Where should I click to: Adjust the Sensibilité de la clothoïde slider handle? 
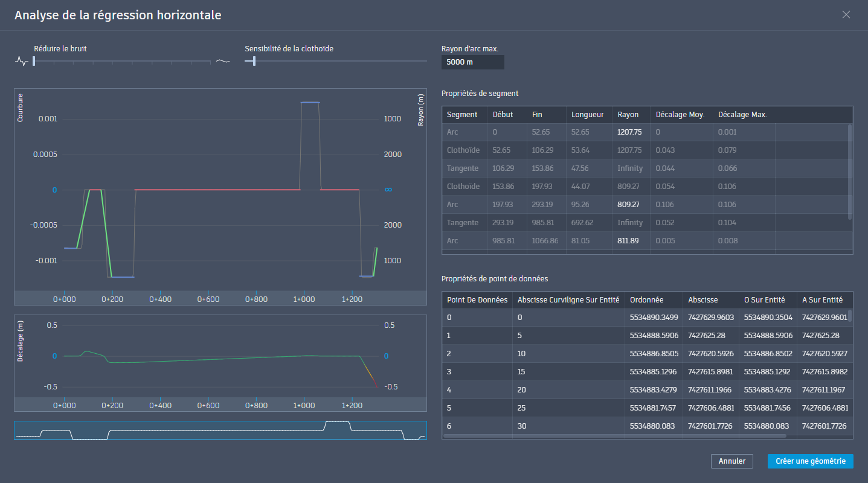point(254,61)
